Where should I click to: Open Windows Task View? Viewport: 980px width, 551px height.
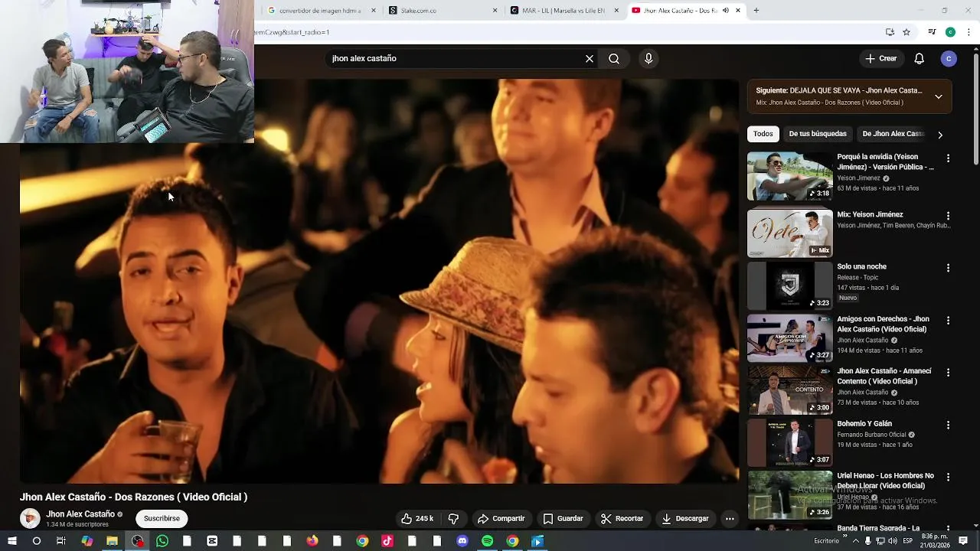tap(61, 541)
